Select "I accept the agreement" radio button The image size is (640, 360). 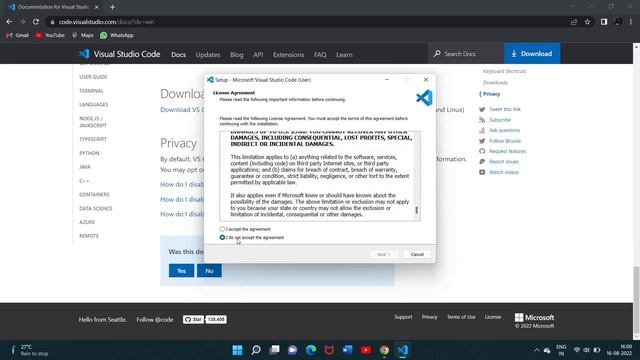pos(222,229)
